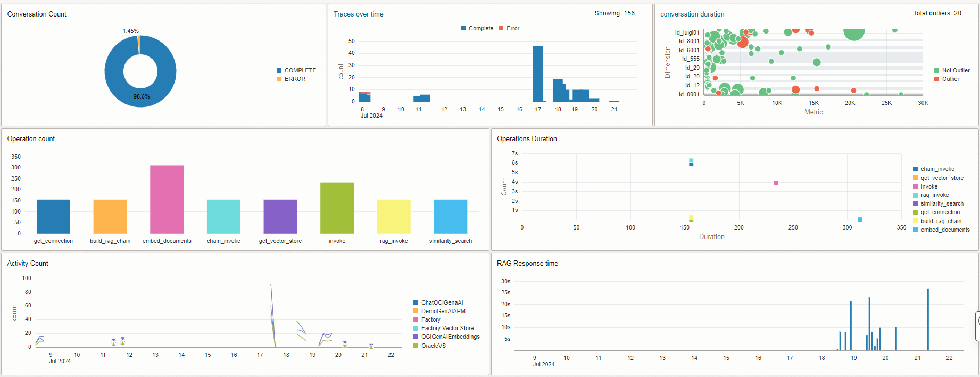Toggle rag_invoke legend in Operations Duration
The image size is (980, 377).
(x=931, y=195)
